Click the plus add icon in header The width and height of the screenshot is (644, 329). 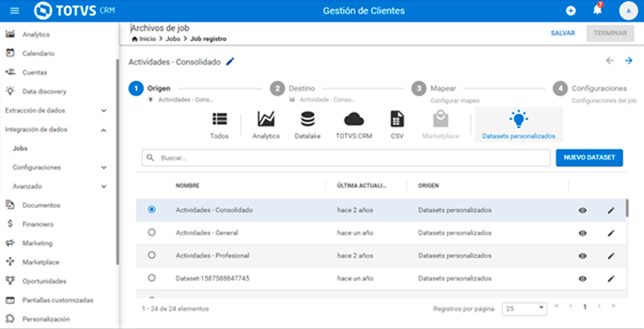[x=571, y=11]
